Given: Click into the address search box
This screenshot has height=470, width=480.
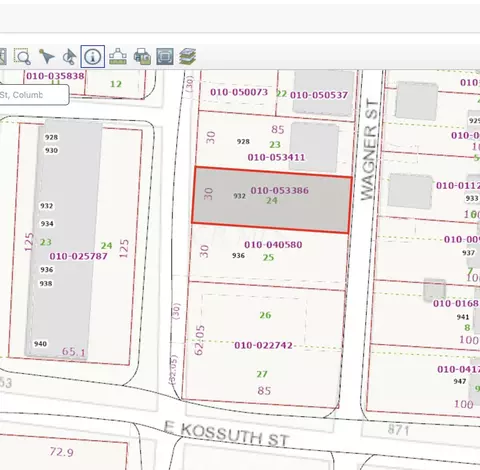Looking at the screenshot, I should 34,95.
